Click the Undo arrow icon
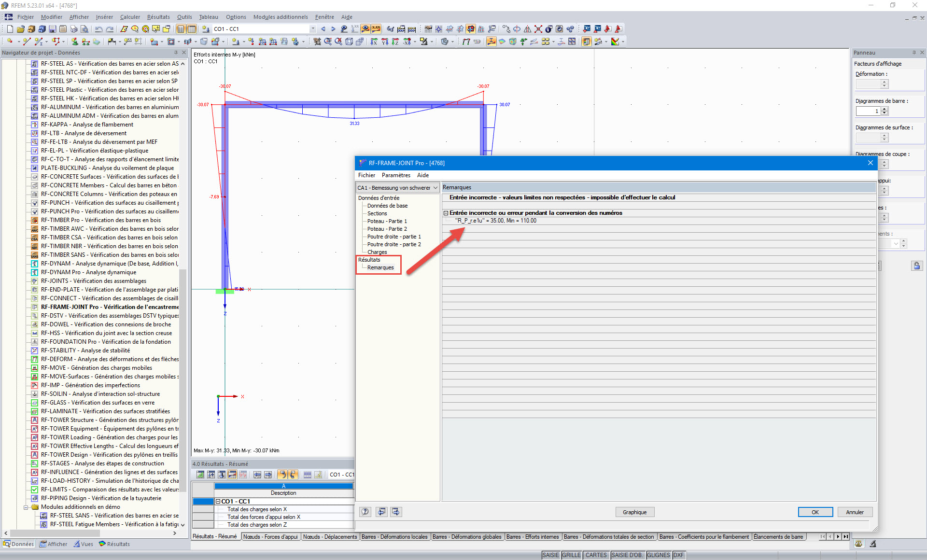927x560 pixels. 99,29
